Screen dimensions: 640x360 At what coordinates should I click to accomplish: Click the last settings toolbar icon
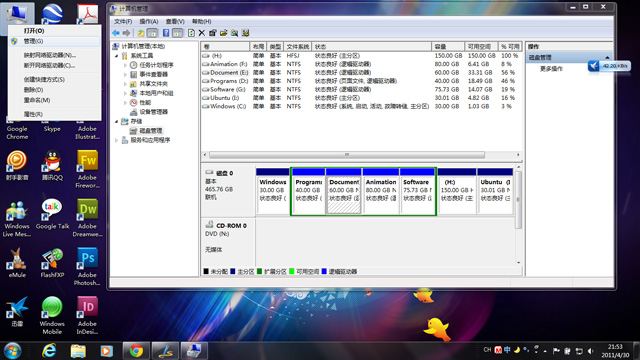tap(246, 33)
